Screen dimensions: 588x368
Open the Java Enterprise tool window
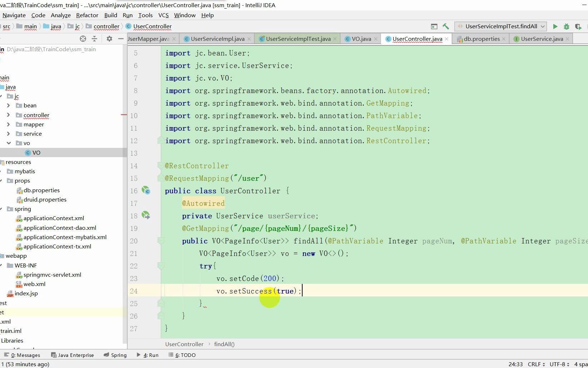point(73,355)
